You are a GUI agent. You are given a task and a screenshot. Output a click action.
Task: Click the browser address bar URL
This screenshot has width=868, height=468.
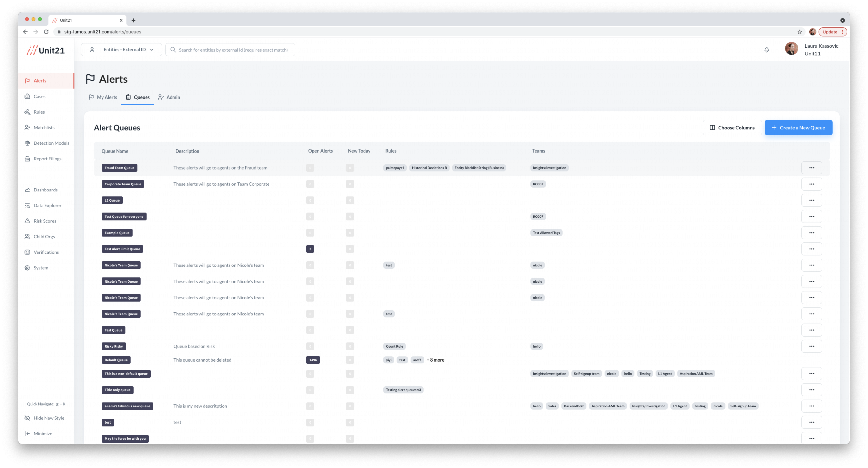coord(102,32)
